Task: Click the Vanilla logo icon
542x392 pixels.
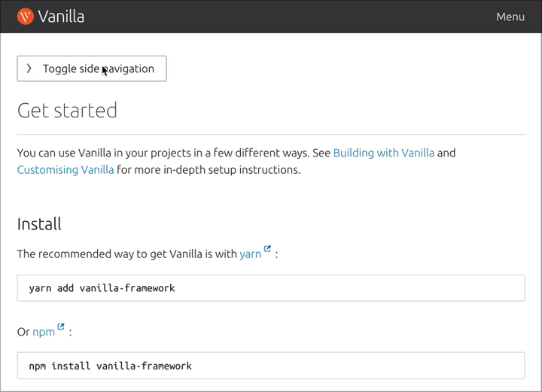Action: click(25, 16)
